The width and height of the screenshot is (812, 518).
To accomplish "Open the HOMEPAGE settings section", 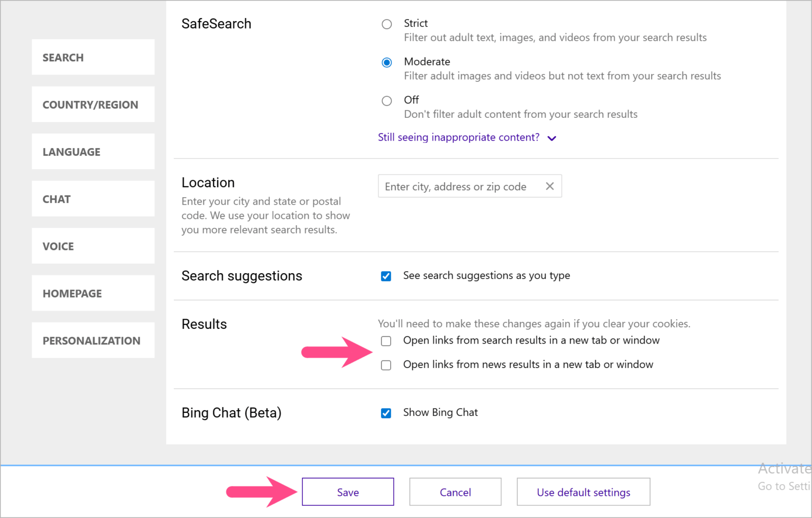I will click(x=93, y=293).
